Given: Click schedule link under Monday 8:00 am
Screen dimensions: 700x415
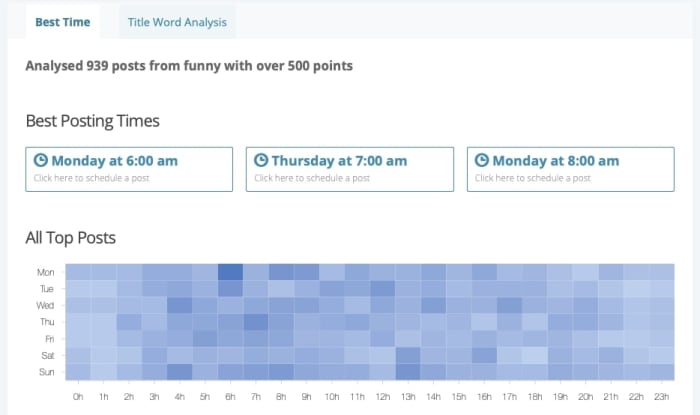Looking at the screenshot, I should coord(532,178).
